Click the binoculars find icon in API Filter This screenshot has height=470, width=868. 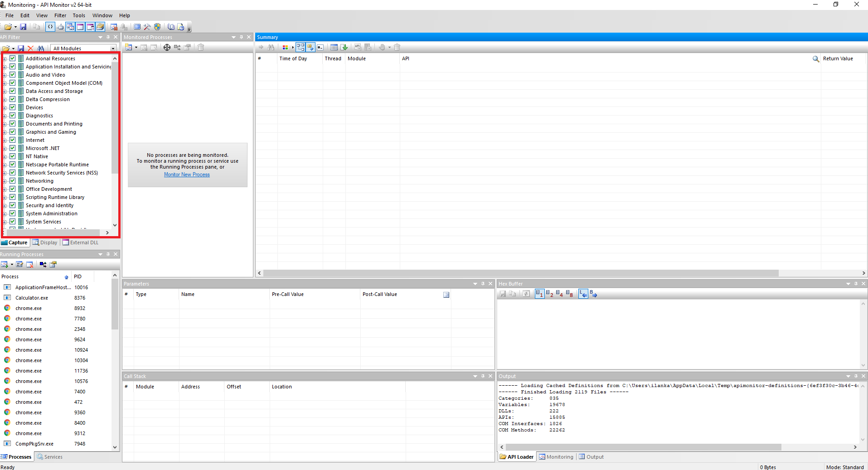pyautogui.click(x=41, y=48)
